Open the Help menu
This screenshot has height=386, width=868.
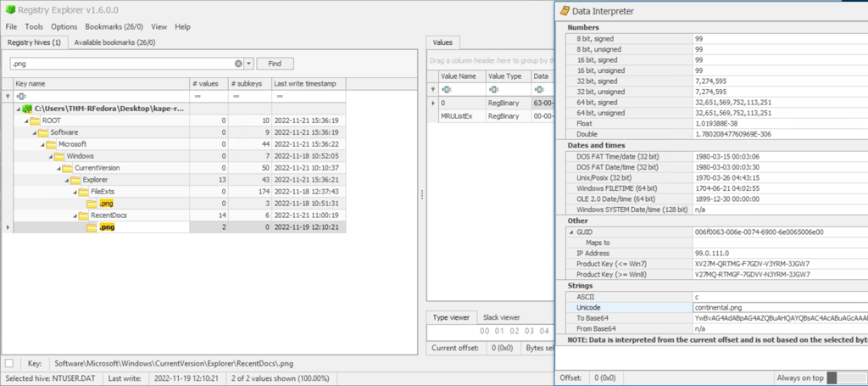pos(183,26)
